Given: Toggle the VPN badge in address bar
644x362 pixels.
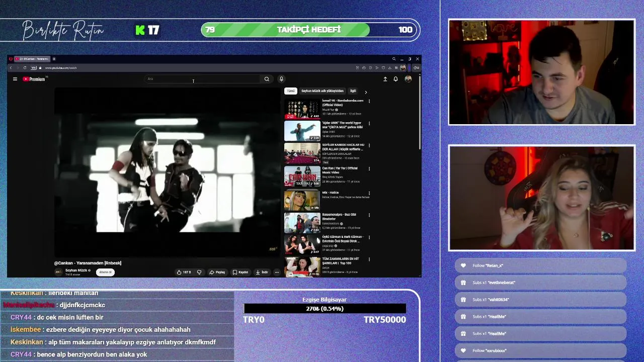Looking at the screenshot, I should click(x=34, y=68).
